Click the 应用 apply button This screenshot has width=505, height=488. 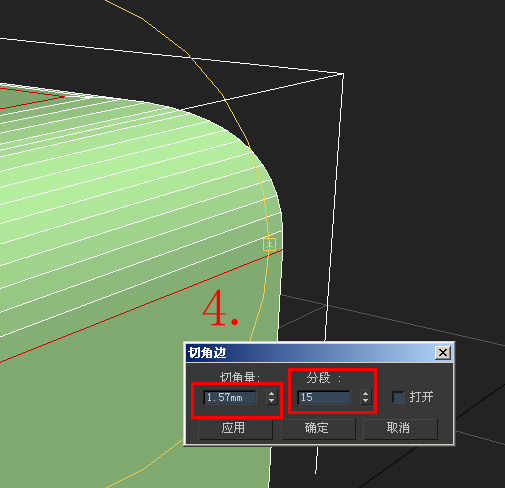click(x=235, y=429)
